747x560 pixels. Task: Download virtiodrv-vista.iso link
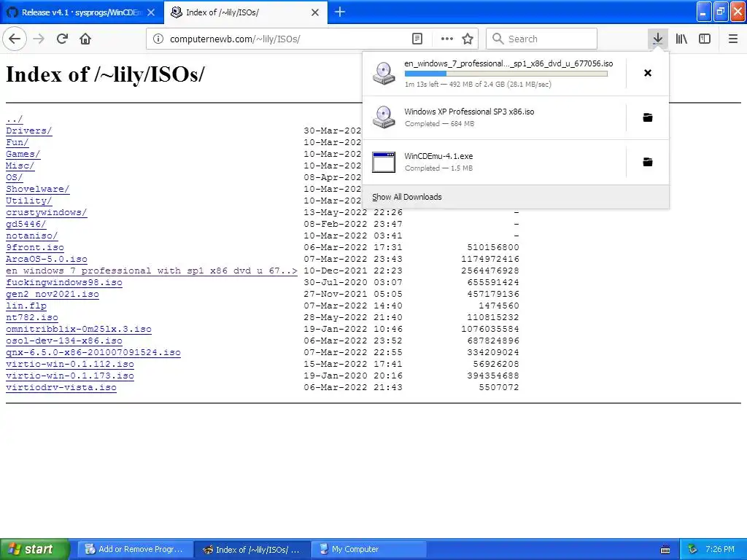pos(61,387)
